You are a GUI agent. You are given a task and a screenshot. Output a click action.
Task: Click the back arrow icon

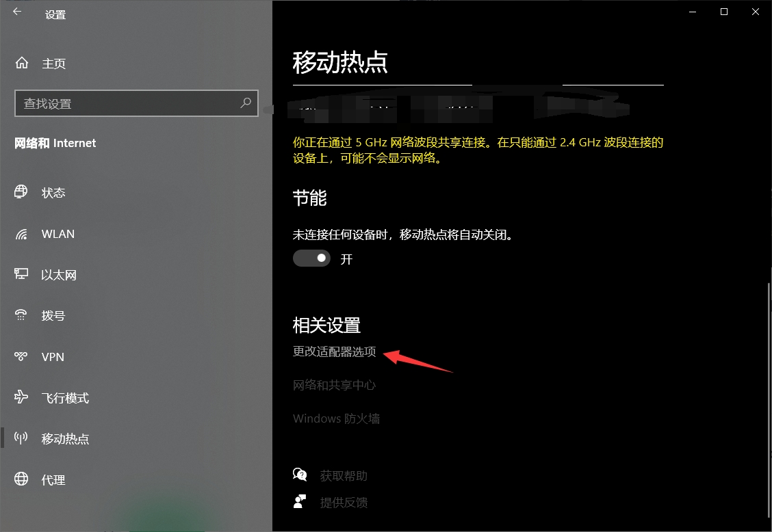17,12
